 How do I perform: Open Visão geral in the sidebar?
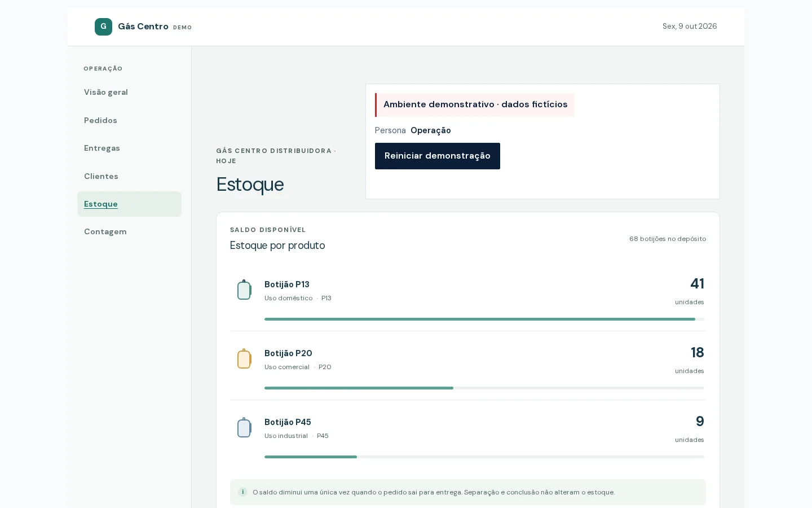[129, 92]
